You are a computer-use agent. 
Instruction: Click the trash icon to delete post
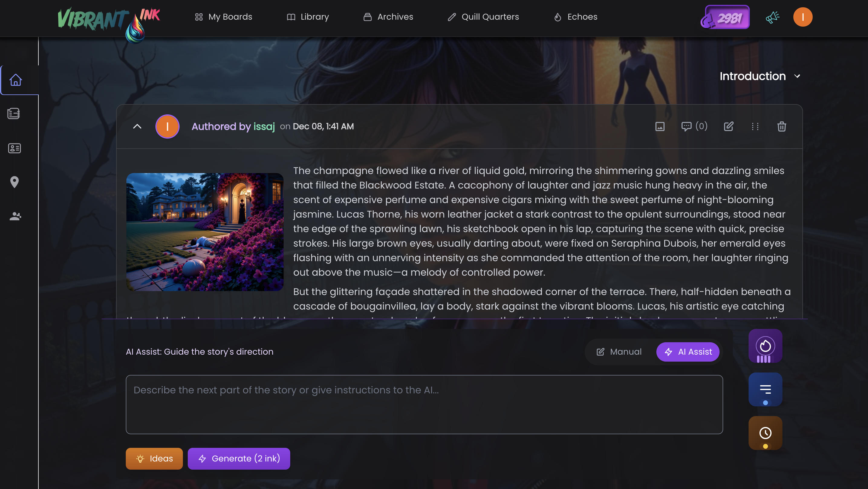tap(782, 126)
